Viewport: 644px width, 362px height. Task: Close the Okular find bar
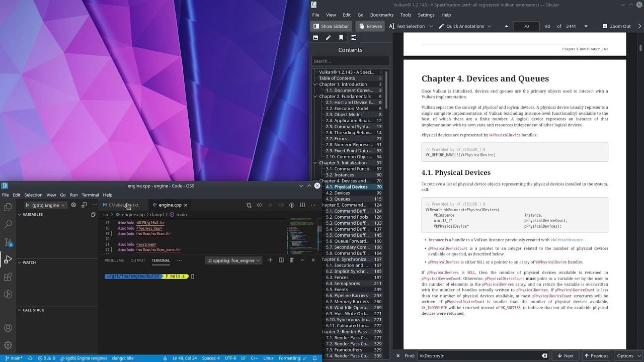point(398,355)
